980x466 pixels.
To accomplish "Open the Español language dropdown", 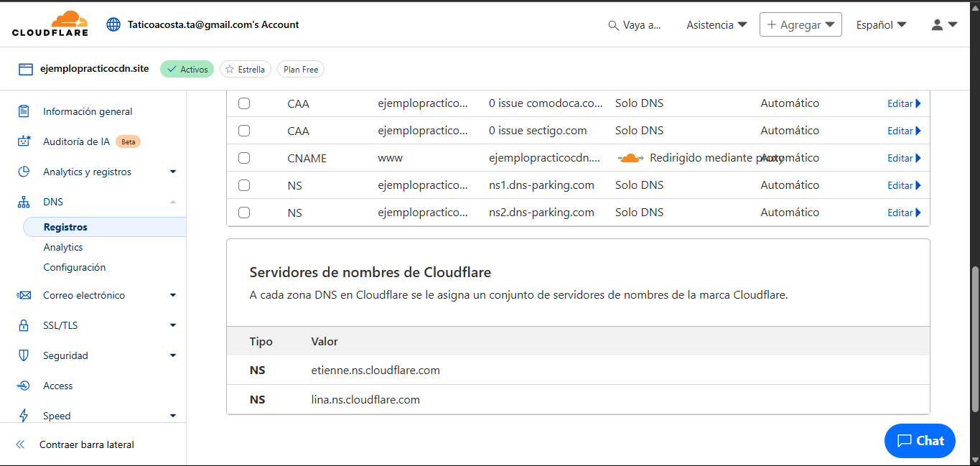I will point(881,24).
